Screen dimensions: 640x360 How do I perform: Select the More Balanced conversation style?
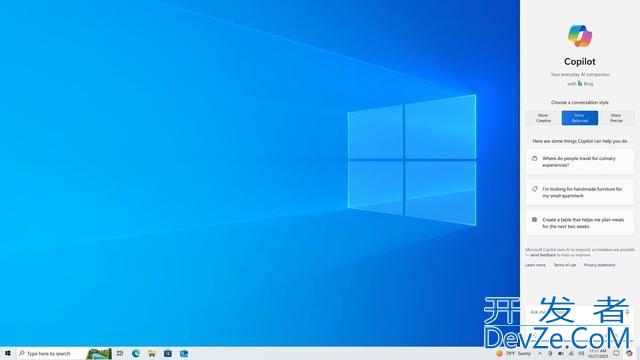[580, 118]
